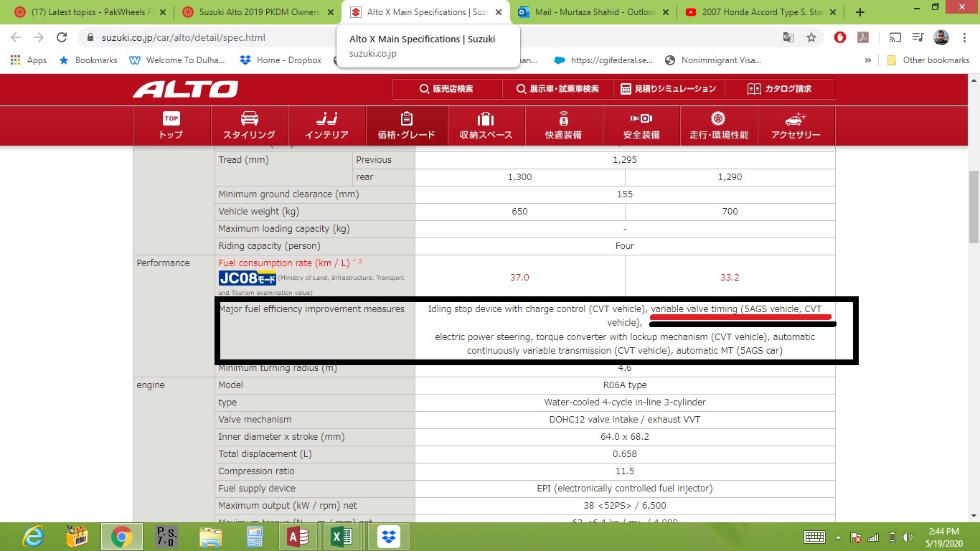Image resolution: width=980 pixels, height=551 pixels.
Task: Open Microsoft Access from taskbar
Action: coord(298,537)
